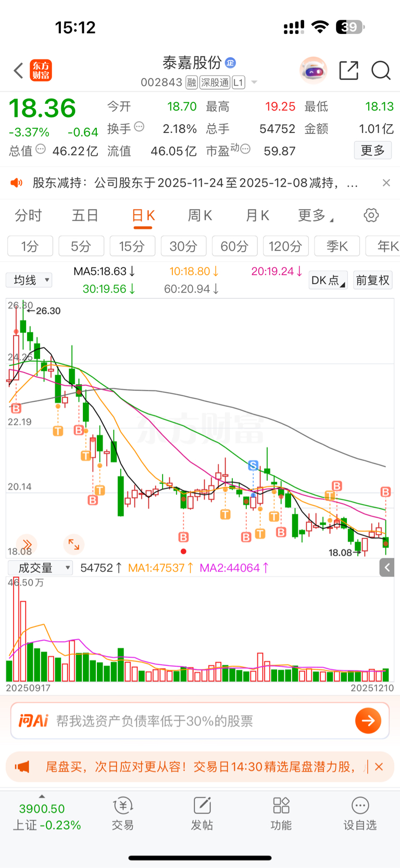Tap the info icon beside 换手
The width and height of the screenshot is (400, 868).
click(139, 127)
